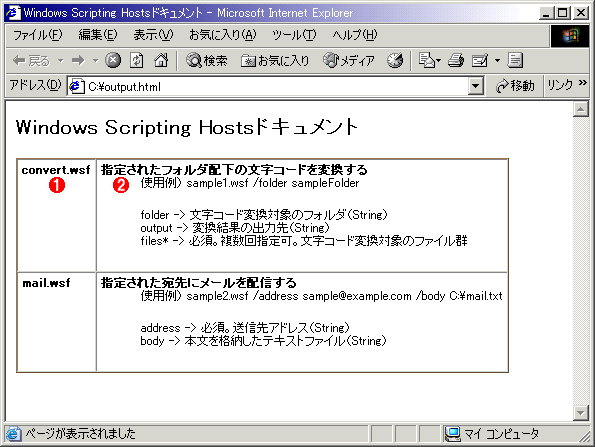Viewport: 595px width, 447px height.
Task: Expand the address bar dropdown list
Action: tap(475, 87)
